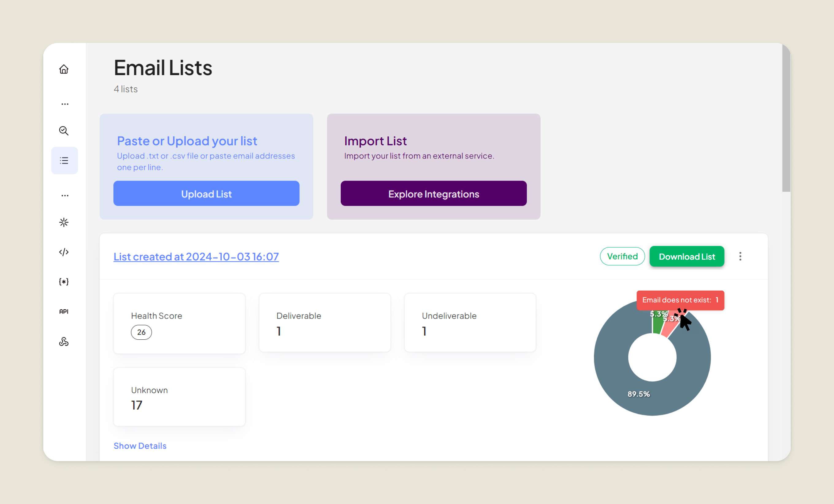Expand the lower sidebar ellipsis
The width and height of the screenshot is (834, 504).
(65, 196)
